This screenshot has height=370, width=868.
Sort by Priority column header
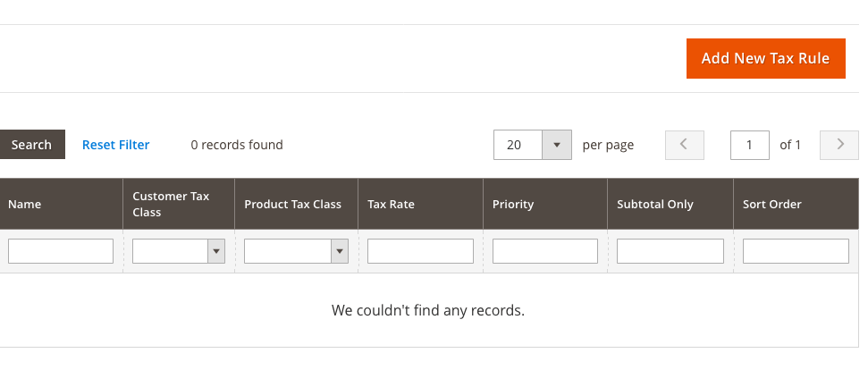point(545,204)
